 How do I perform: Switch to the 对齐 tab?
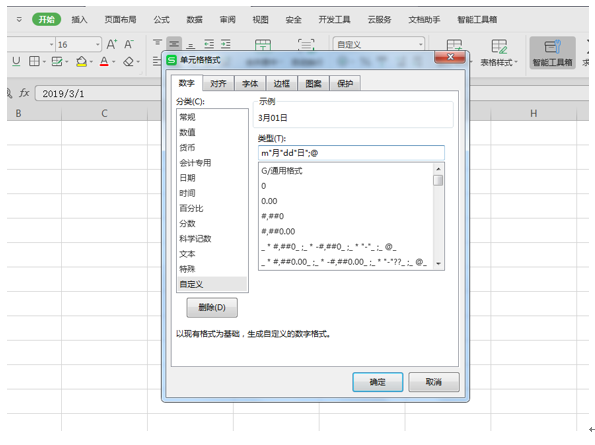(x=218, y=83)
